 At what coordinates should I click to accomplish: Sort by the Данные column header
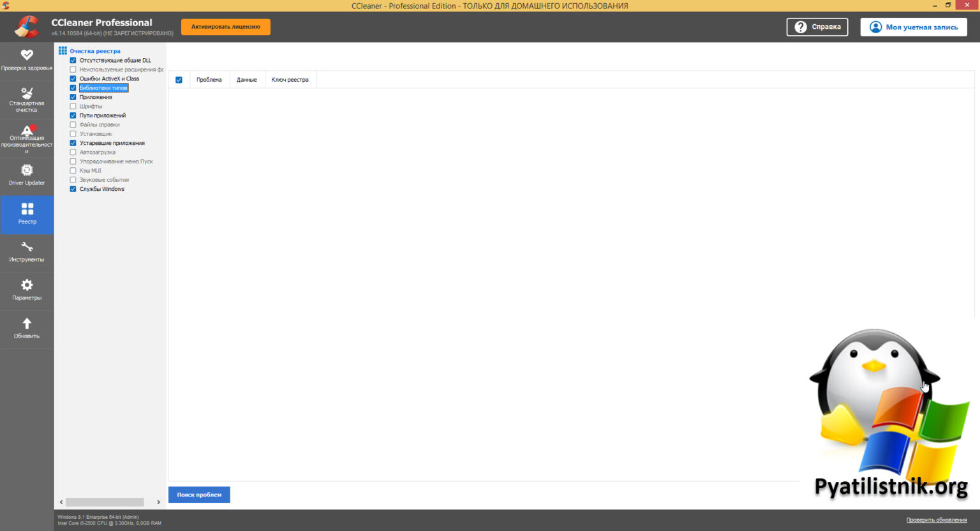pos(247,80)
